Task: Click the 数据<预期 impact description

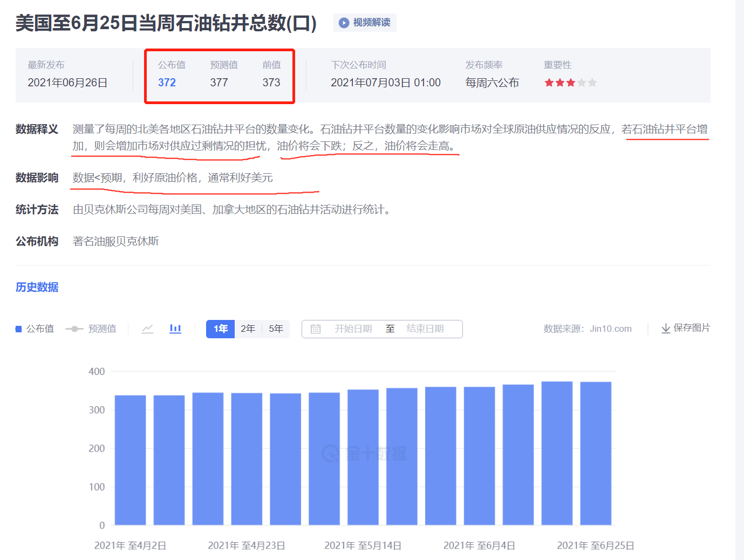Action: (173, 177)
